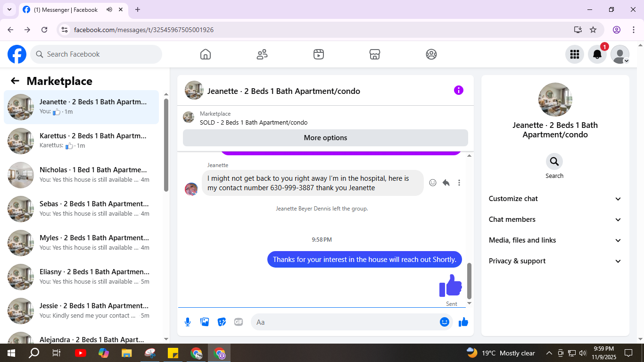Open Windows taskbar search
Screen dimensions: 644x362
point(34,353)
